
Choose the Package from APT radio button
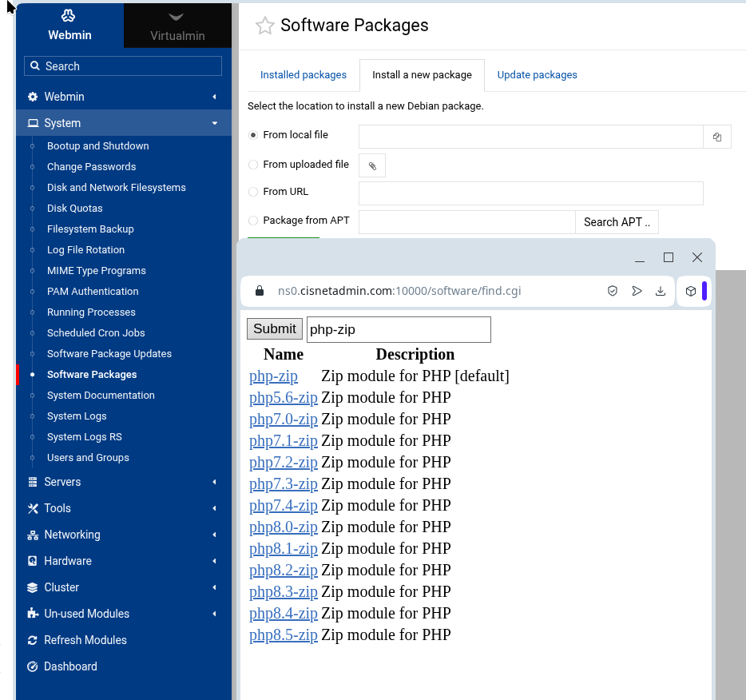253,221
